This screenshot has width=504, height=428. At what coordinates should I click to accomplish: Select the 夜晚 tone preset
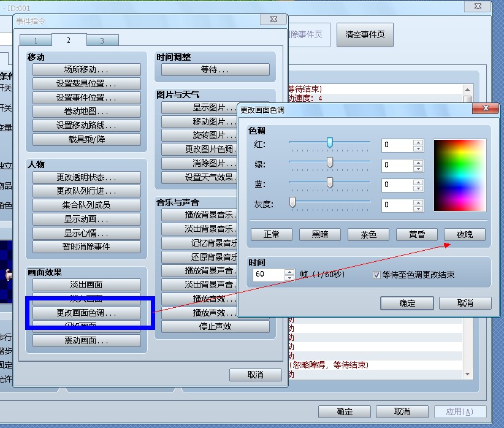pos(465,234)
